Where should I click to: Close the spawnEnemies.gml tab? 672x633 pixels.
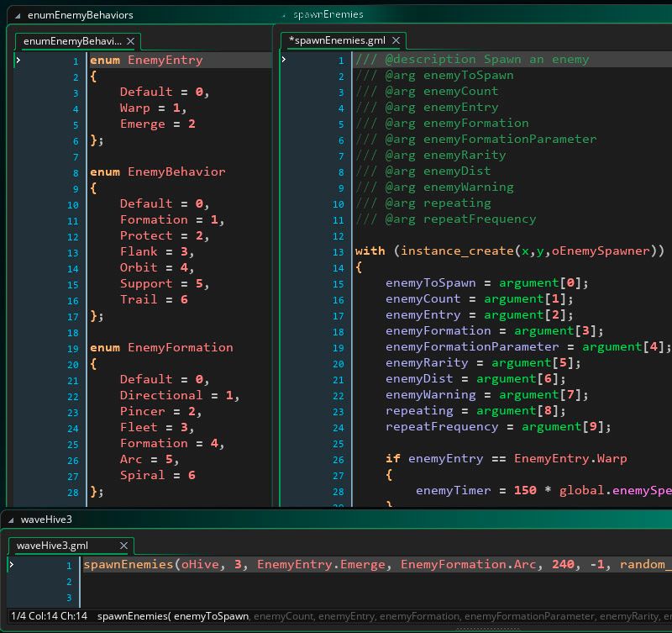click(x=396, y=40)
